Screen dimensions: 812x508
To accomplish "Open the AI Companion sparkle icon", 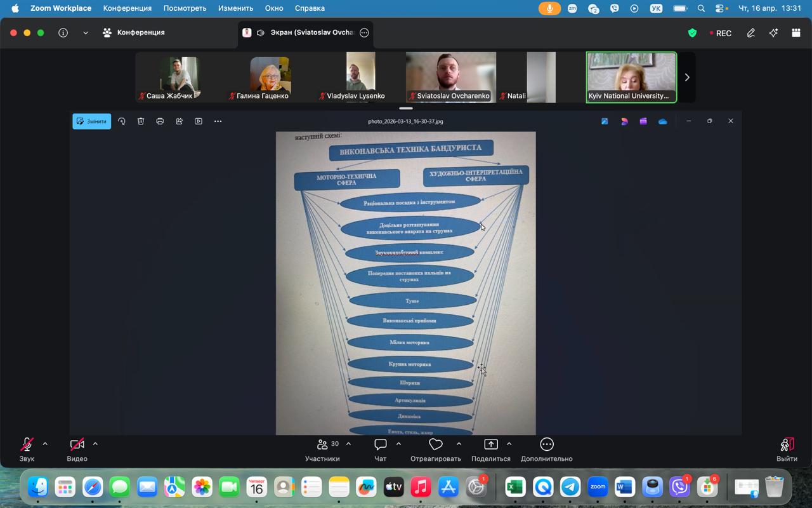I will (773, 33).
